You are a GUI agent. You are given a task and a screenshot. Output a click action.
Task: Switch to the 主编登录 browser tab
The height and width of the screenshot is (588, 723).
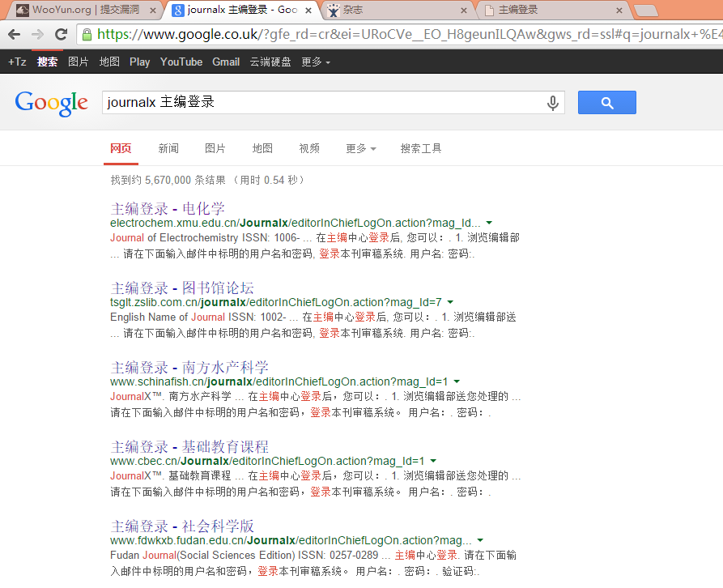(x=549, y=10)
